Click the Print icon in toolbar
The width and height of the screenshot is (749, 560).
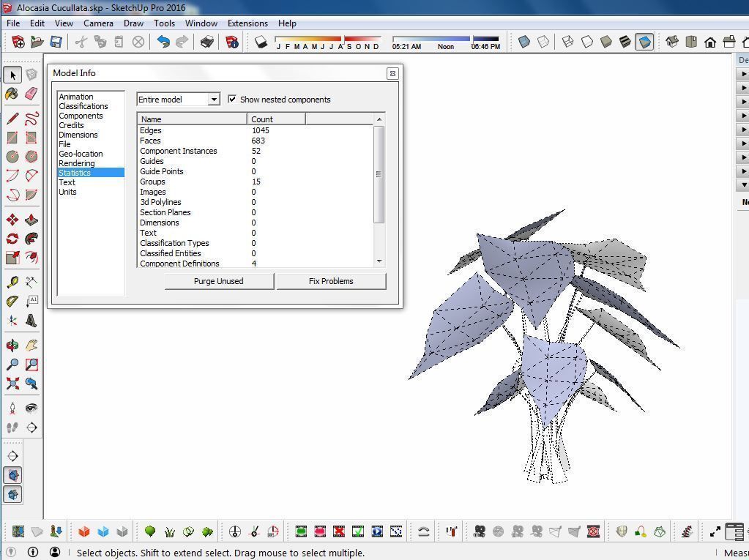206,42
